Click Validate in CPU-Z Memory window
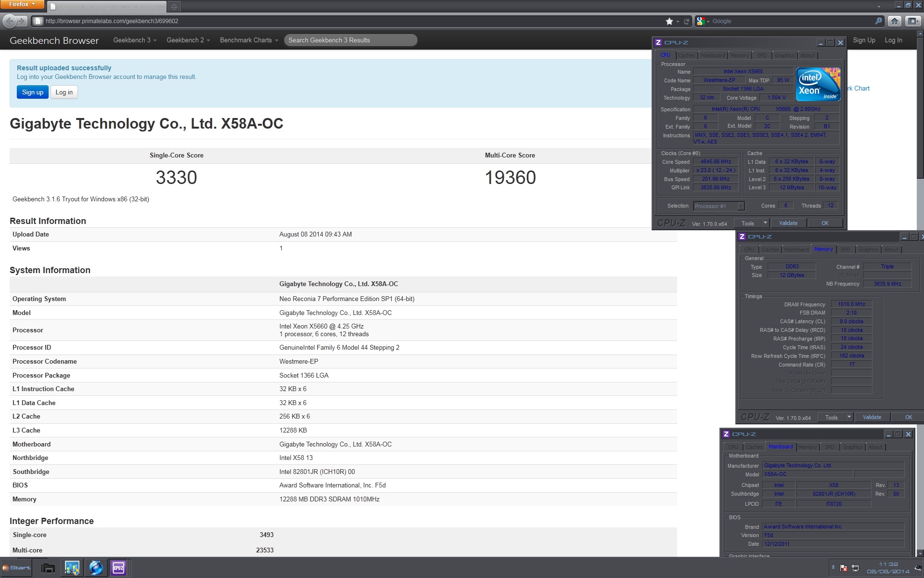Image resolution: width=924 pixels, height=578 pixels. (x=872, y=417)
